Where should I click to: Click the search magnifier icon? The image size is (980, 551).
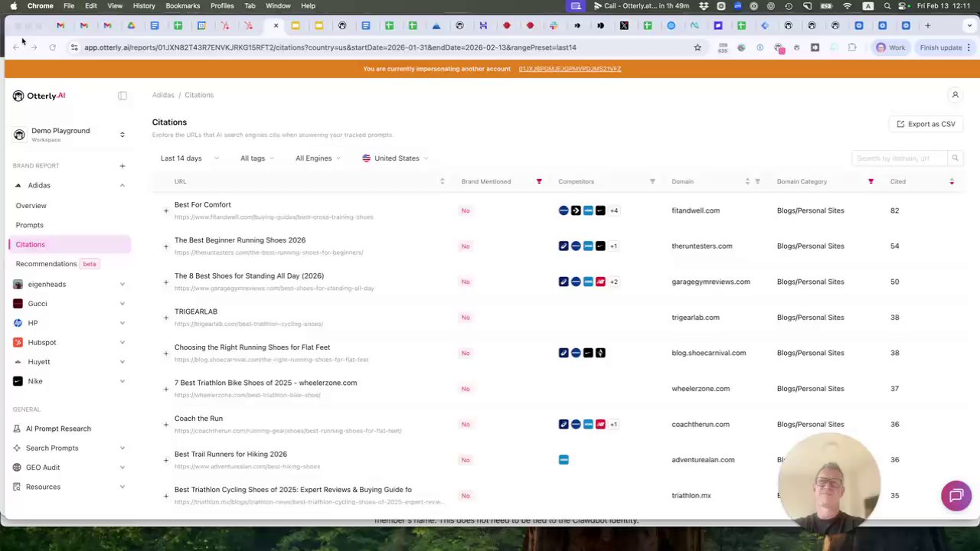[x=955, y=158]
